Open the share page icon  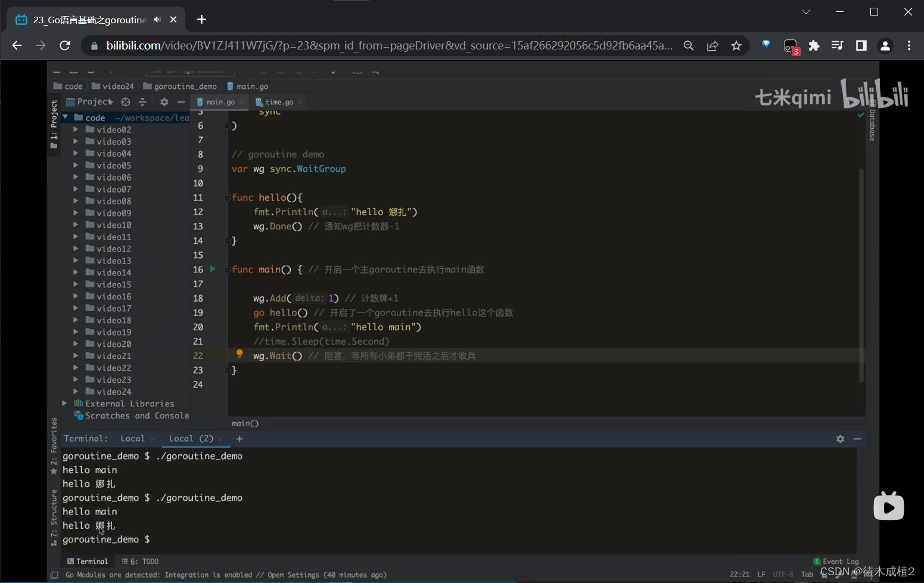click(713, 45)
